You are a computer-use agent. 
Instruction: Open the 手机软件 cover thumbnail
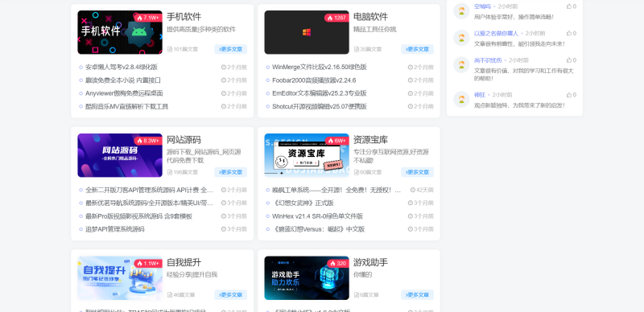(120, 32)
